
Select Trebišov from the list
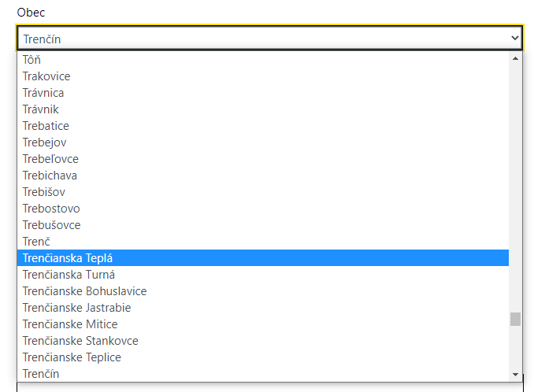click(263, 192)
